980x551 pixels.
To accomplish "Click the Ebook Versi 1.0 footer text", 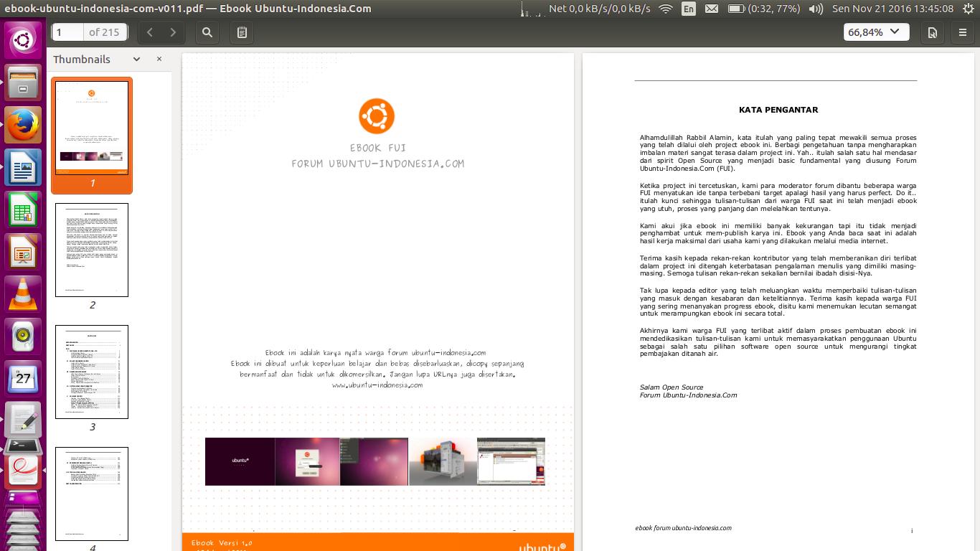I will 222,543.
